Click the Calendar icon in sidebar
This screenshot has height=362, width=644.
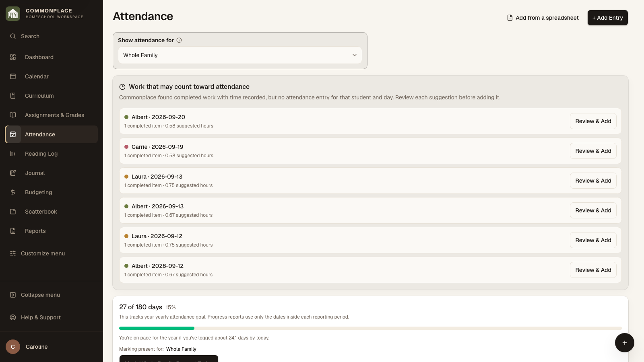[x=13, y=76]
